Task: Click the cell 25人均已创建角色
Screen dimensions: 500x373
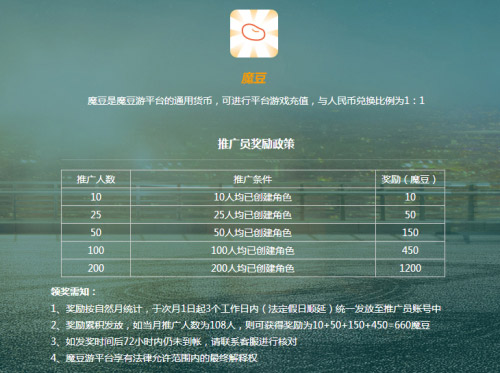Action: click(253, 215)
